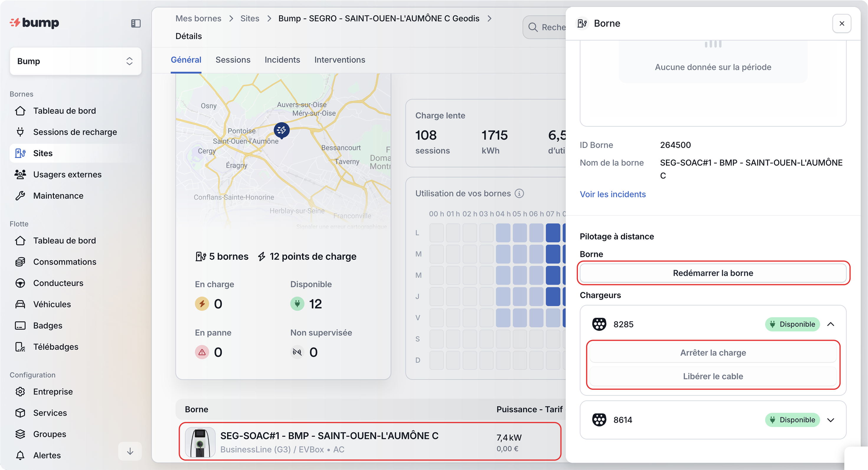Expand charger 8614 section

pyautogui.click(x=831, y=420)
